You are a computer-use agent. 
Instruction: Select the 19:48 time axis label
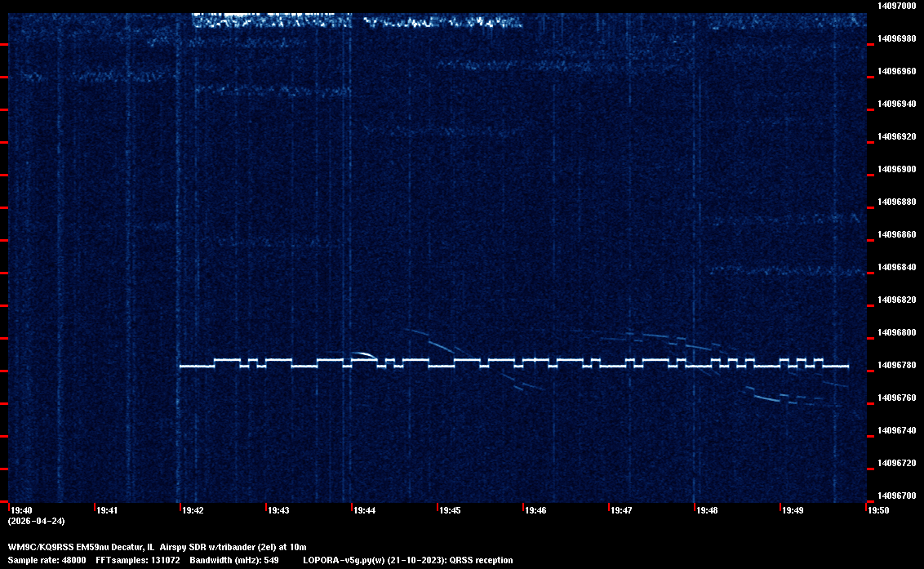707,510
